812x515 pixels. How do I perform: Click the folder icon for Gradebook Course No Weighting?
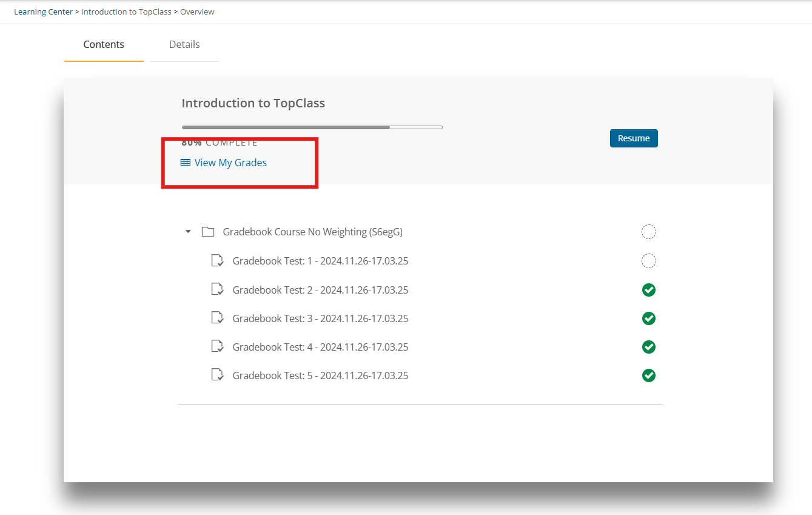[x=208, y=232]
